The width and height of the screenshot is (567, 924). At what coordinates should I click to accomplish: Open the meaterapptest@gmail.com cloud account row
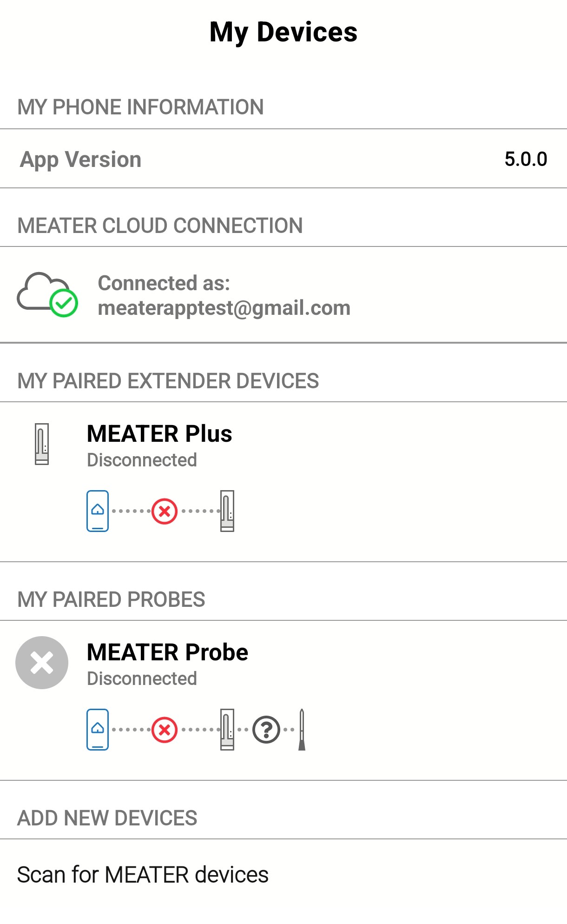pos(283,295)
